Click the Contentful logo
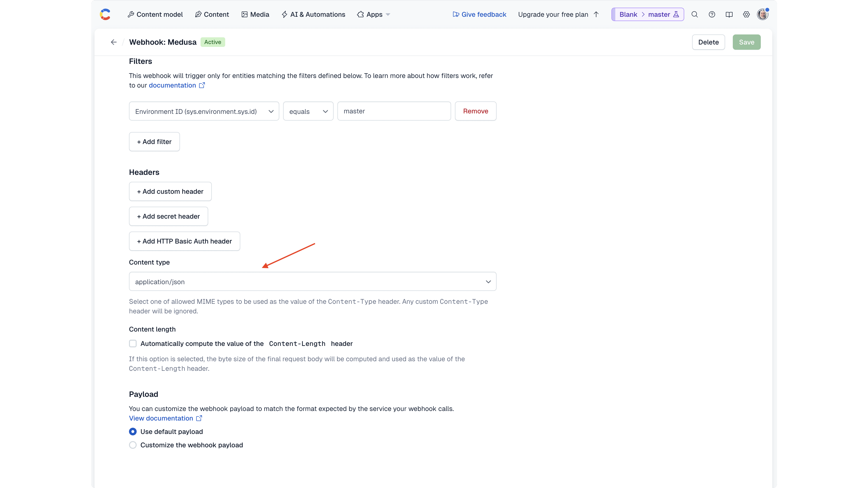This screenshot has height=488, width=868. coord(105,14)
